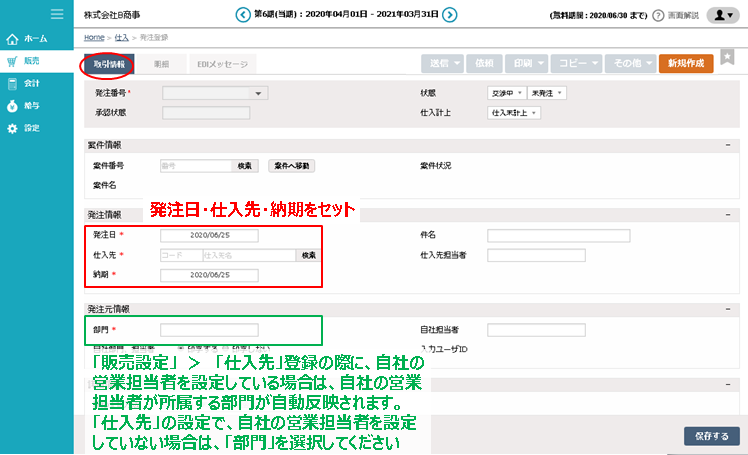
Task: Toggle the hamburger sidebar menu
Action: (57, 14)
